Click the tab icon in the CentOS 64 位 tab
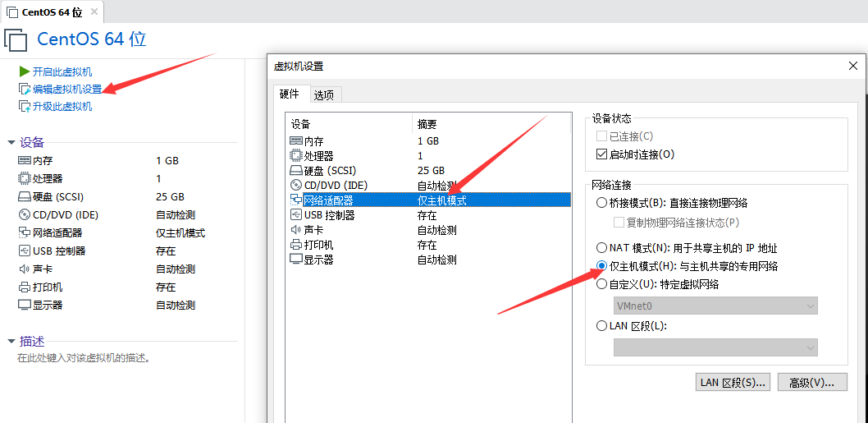868x423 pixels. point(12,12)
